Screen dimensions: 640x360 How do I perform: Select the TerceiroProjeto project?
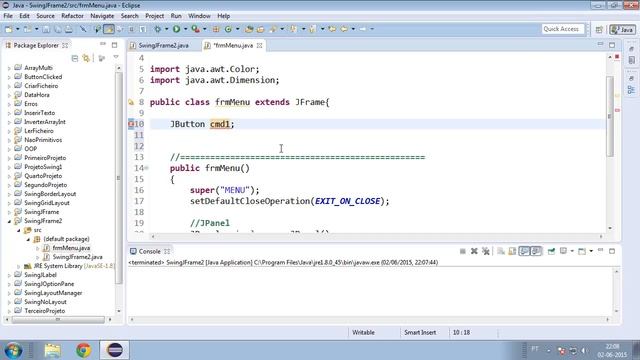(44, 311)
